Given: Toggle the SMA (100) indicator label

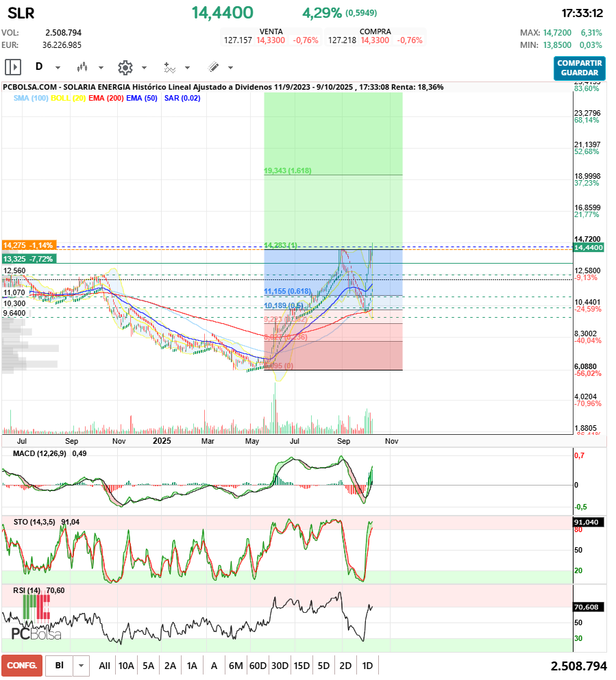Looking at the screenshot, I should (29, 99).
